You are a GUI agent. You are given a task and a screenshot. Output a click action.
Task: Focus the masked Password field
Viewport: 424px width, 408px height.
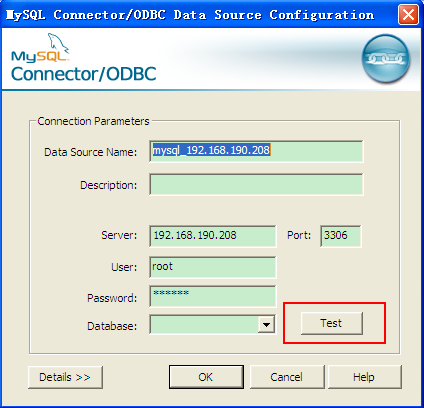point(213,296)
